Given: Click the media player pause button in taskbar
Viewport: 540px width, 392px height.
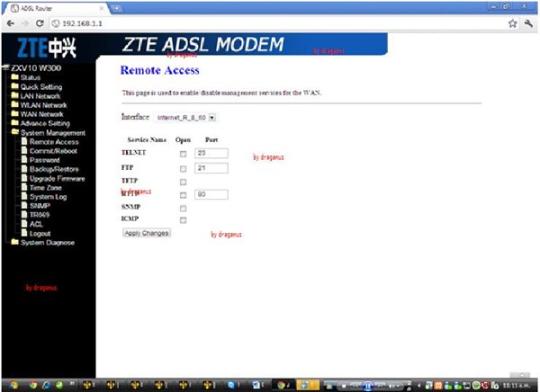Looking at the screenshot, I should 368,386.
